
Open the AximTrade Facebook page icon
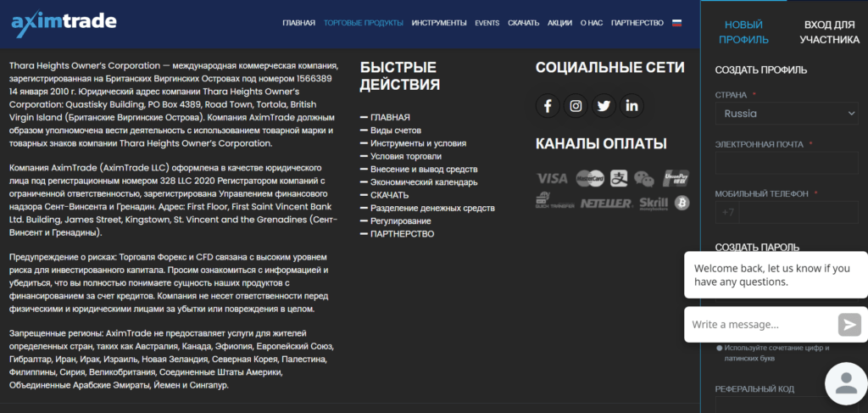pos(548,106)
